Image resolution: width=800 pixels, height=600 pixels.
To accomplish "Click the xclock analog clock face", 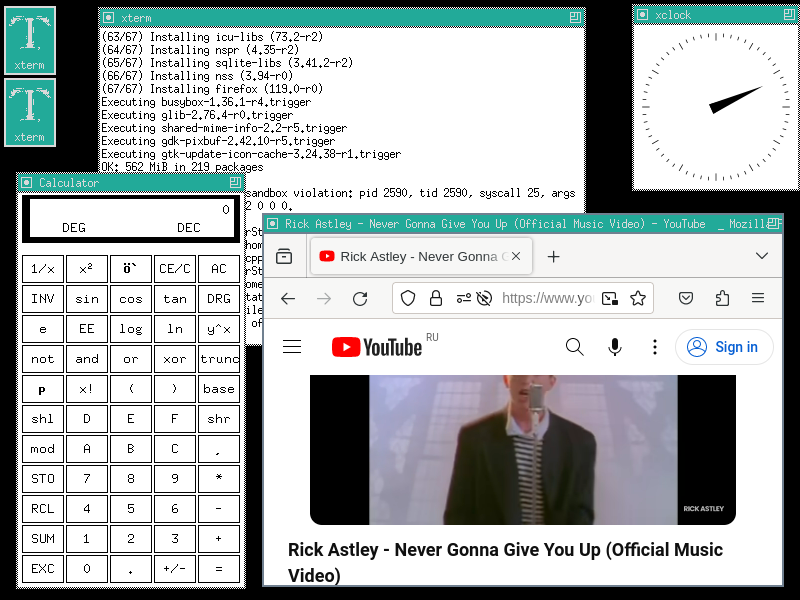I will tap(716, 107).
